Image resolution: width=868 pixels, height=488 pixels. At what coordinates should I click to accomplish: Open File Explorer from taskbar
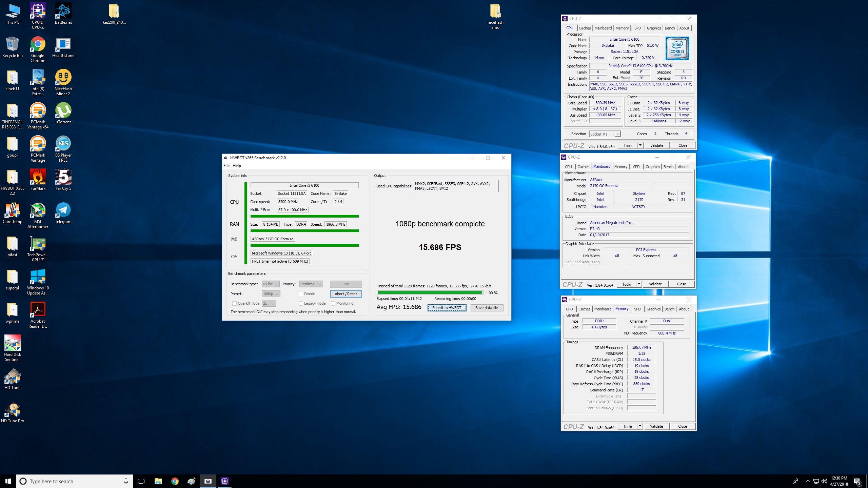point(158,481)
